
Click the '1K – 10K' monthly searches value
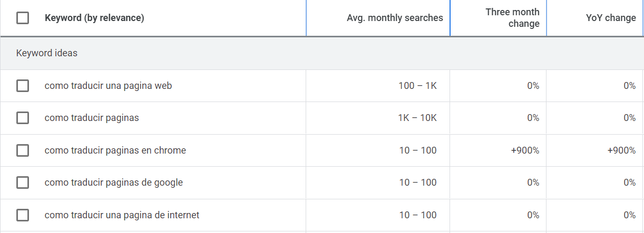(x=417, y=118)
